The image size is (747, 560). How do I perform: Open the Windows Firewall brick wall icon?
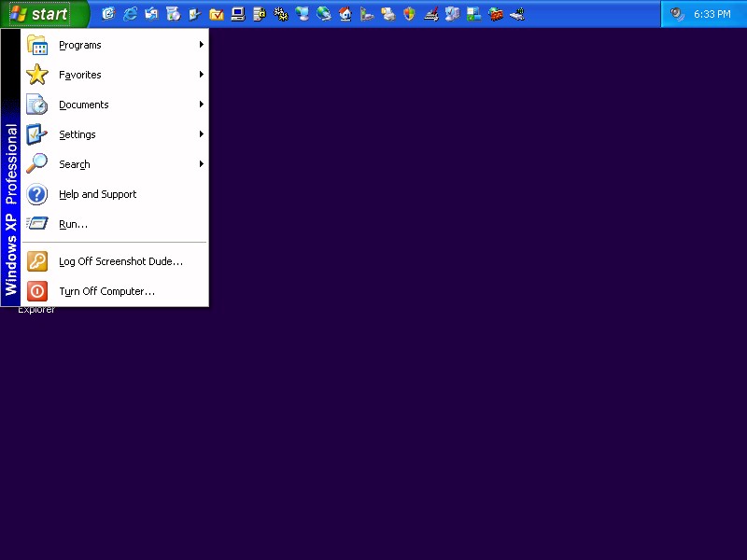(496, 14)
